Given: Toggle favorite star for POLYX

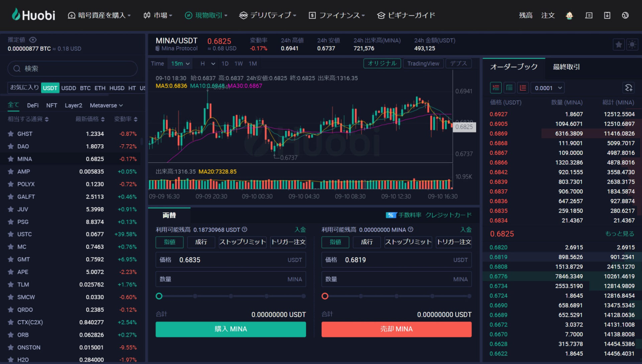Looking at the screenshot, I should pyautogui.click(x=11, y=184).
